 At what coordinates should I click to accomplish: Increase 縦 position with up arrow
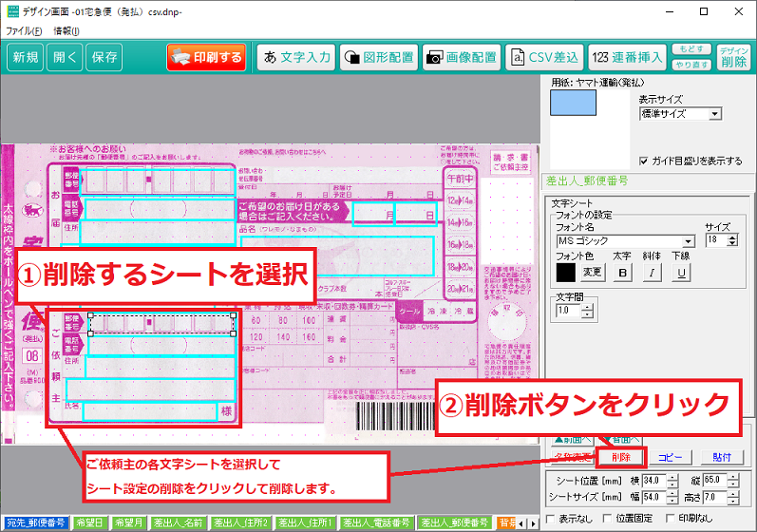(733, 478)
